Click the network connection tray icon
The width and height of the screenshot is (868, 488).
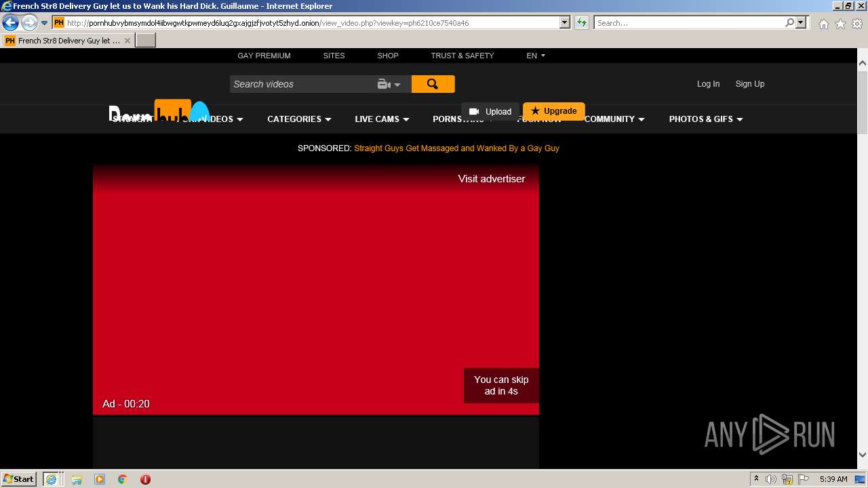click(x=787, y=479)
